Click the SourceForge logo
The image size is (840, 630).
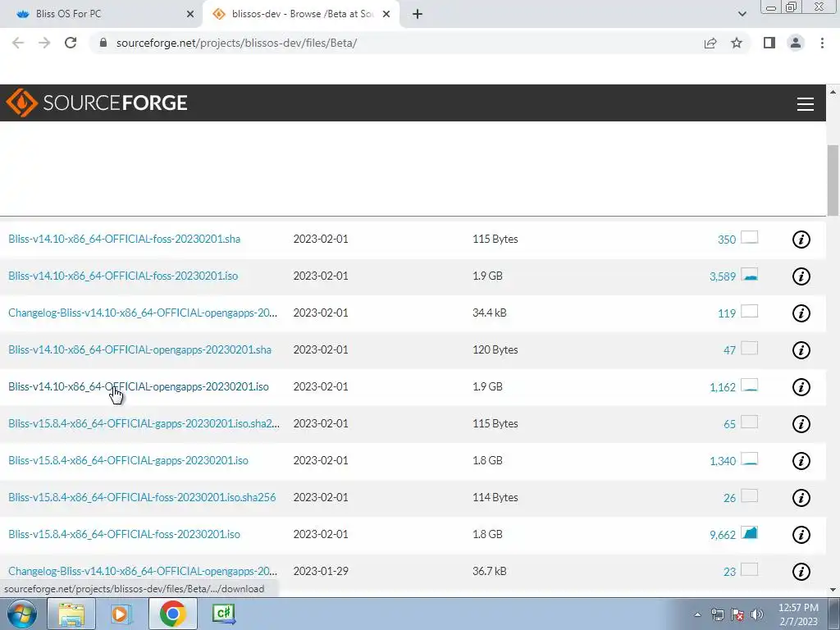click(x=97, y=103)
